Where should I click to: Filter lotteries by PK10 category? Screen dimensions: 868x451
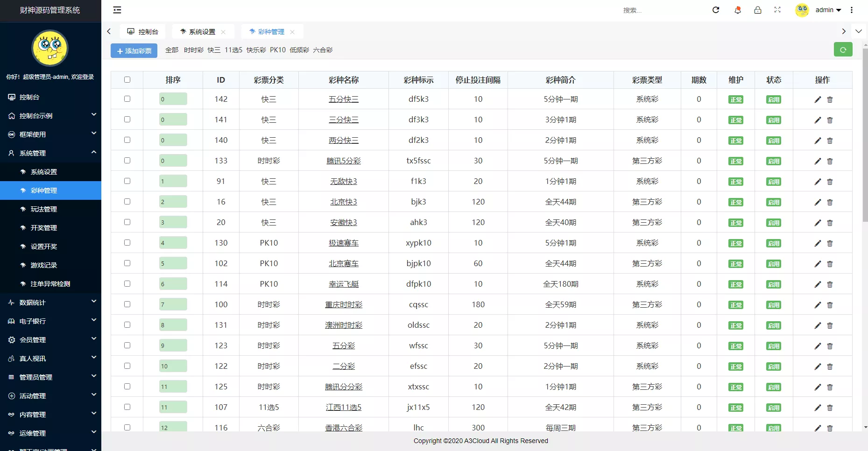278,50
